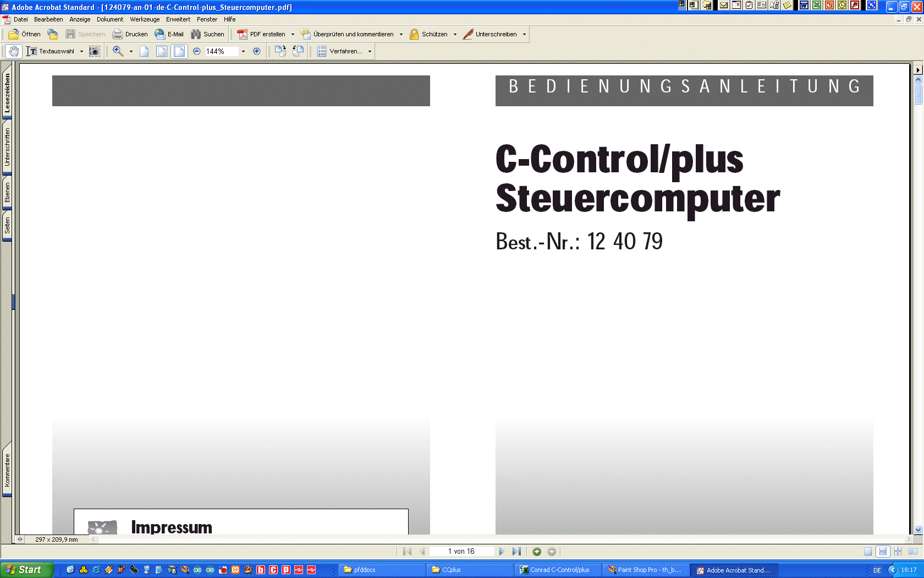924x578 pixels.
Task: Go to first page
Action: click(408, 552)
